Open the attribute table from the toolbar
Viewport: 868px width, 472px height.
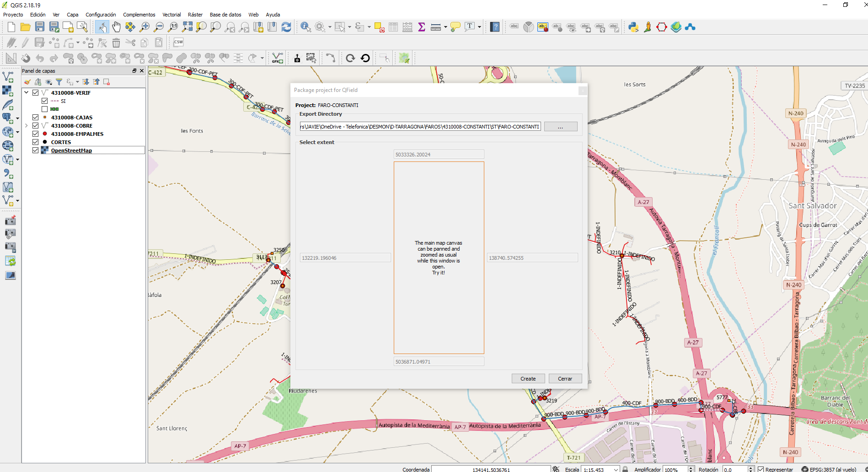tap(393, 27)
